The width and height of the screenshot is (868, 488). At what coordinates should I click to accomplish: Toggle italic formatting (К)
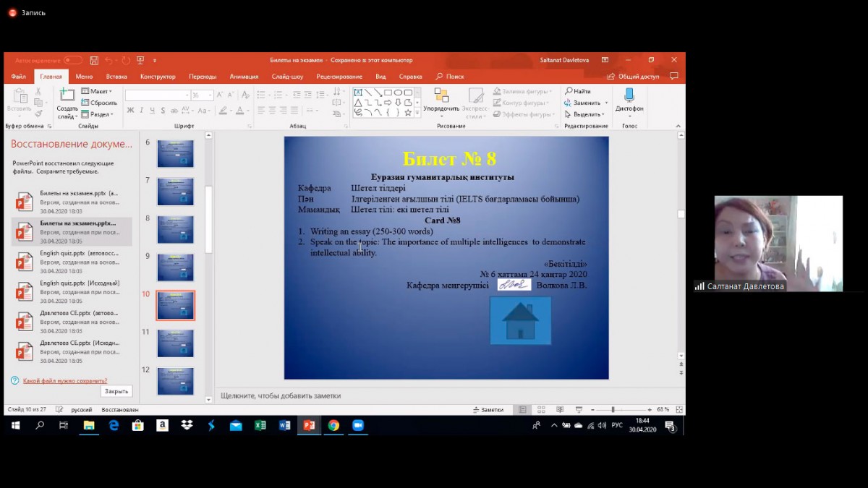coord(142,111)
